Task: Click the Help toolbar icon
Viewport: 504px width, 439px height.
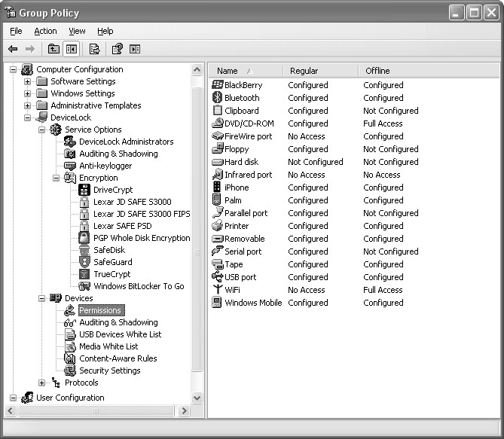Action: [117, 49]
